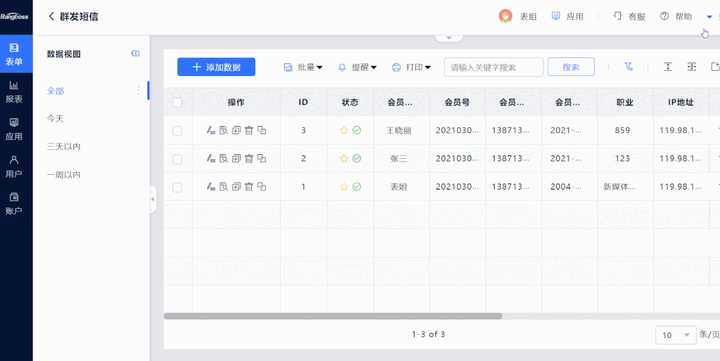Toggle green check status of 王晓丽 row
Viewport: 720px width, 361px height.
point(357,130)
